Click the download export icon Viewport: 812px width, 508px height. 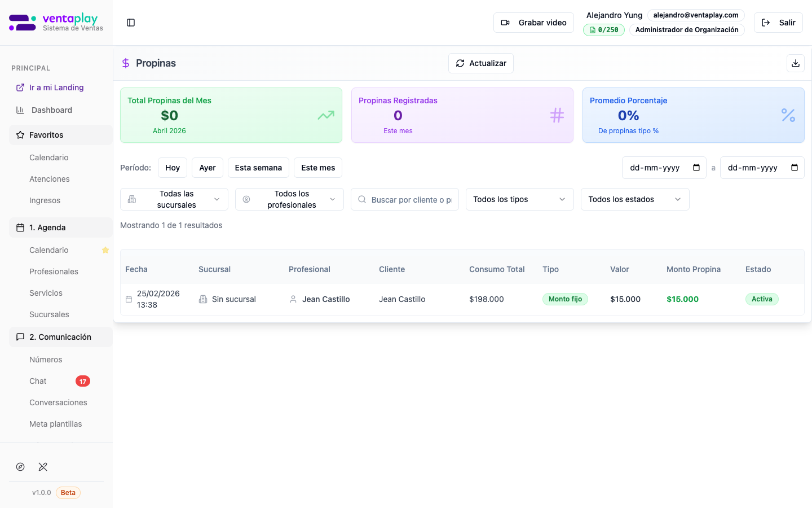click(x=795, y=63)
